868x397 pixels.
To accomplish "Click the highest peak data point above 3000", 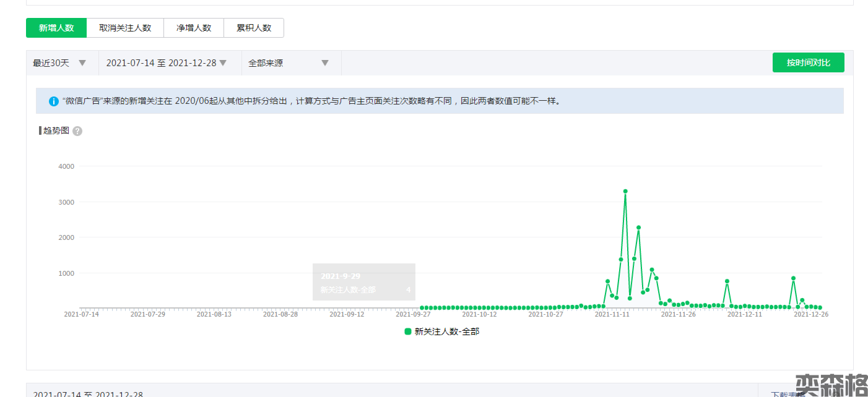I will (x=625, y=191).
